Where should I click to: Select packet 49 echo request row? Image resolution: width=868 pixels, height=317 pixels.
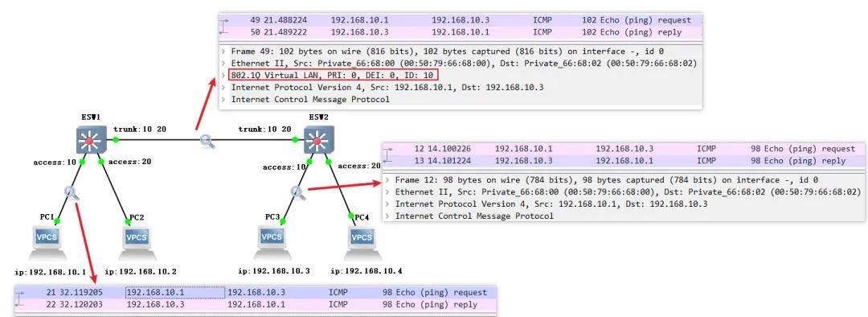tap(461, 20)
